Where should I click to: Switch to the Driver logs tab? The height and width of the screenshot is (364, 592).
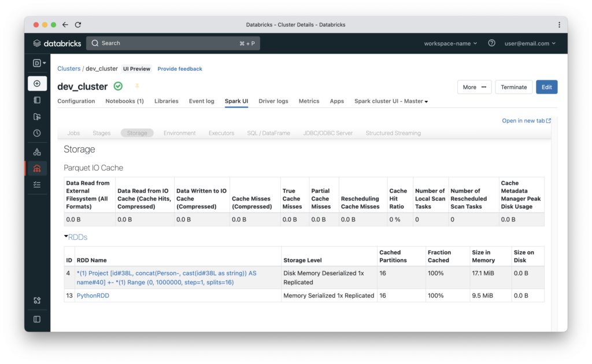[273, 101]
